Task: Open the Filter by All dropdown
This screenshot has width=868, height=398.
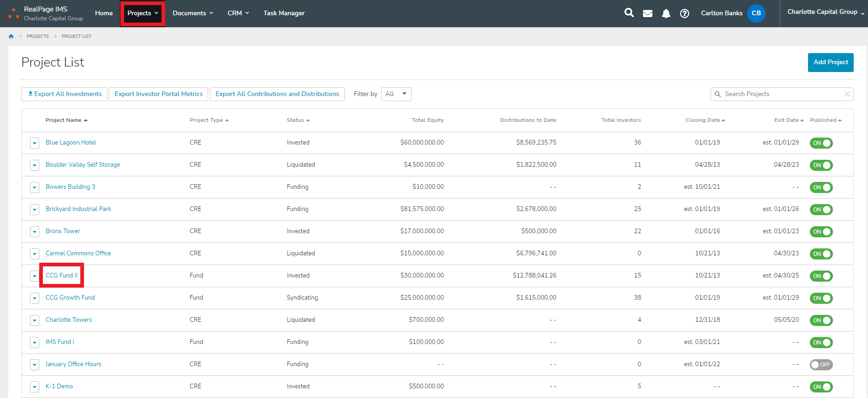Action: tap(396, 94)
